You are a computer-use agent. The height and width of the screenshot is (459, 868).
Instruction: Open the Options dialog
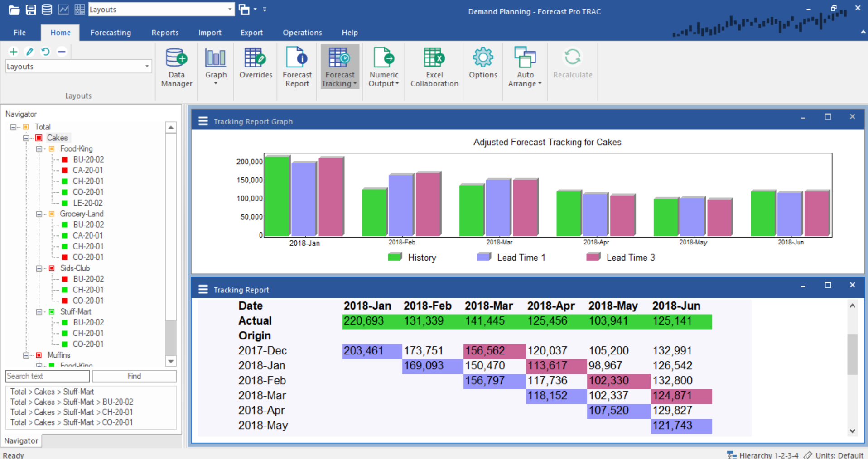pyautogui.click(x=482, y=66)
